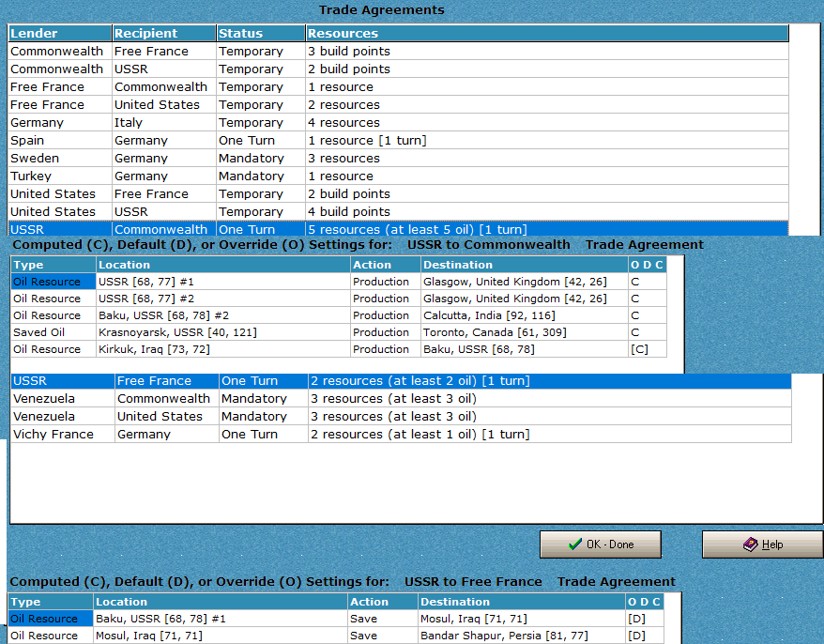The image size is (824, 644).
Task: Click the Resources column header
Action: click(x=547, y=34)
